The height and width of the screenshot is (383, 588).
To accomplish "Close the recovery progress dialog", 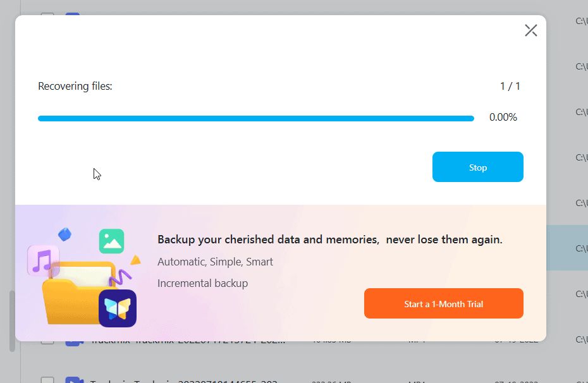I will [530, 30].
